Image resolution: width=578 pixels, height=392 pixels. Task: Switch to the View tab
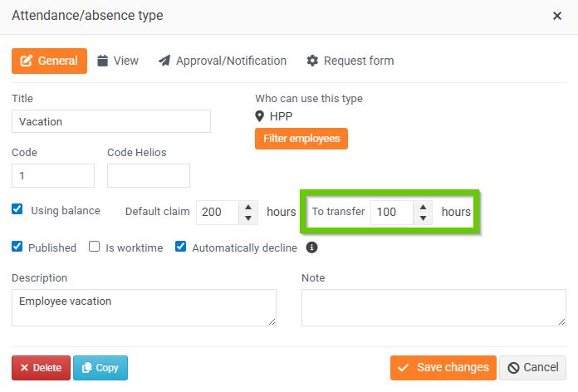point(118,61)
